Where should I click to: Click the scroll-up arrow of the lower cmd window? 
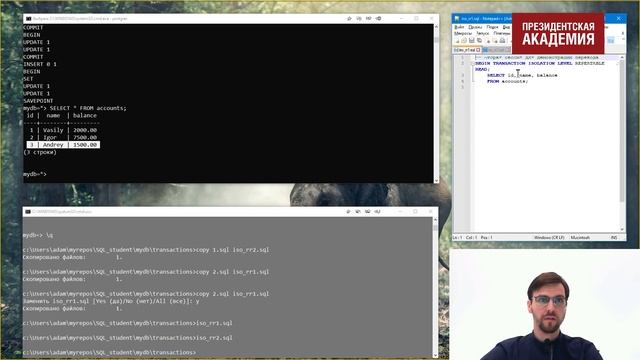pos(435,220)
